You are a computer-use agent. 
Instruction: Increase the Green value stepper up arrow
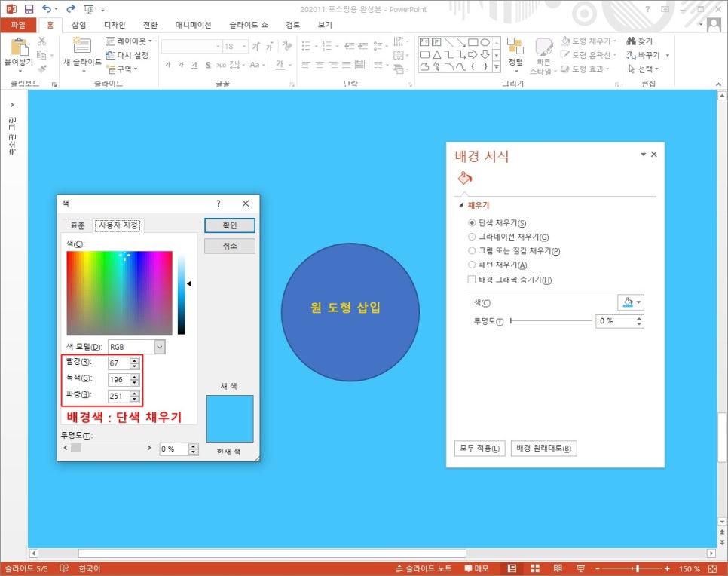pyautogui.click(x=134, y=377)
